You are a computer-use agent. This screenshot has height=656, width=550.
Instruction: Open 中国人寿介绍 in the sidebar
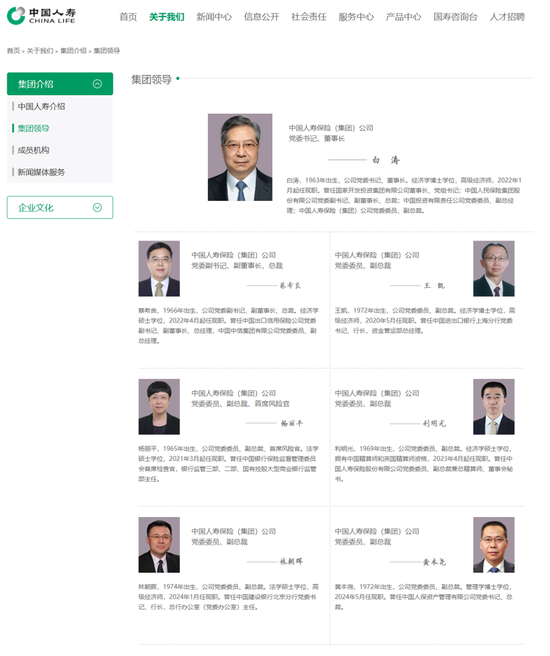click(41, 107)
